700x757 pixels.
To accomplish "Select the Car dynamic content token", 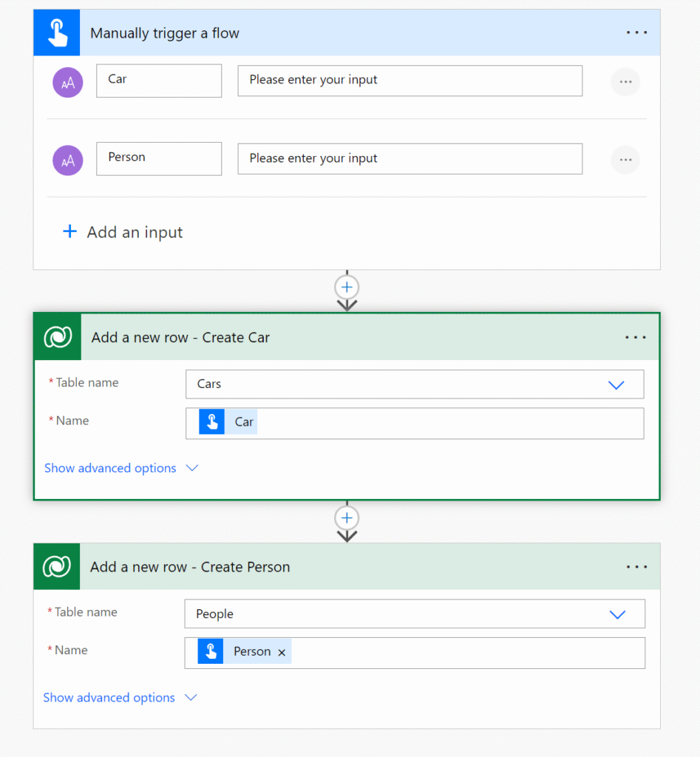I will [228, 421].
